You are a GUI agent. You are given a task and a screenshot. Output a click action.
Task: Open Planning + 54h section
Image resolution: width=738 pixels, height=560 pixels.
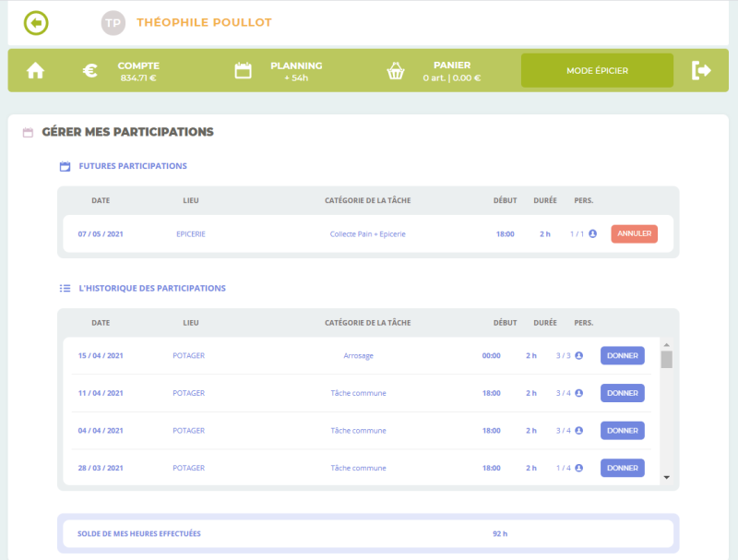[x=296, y=72]
